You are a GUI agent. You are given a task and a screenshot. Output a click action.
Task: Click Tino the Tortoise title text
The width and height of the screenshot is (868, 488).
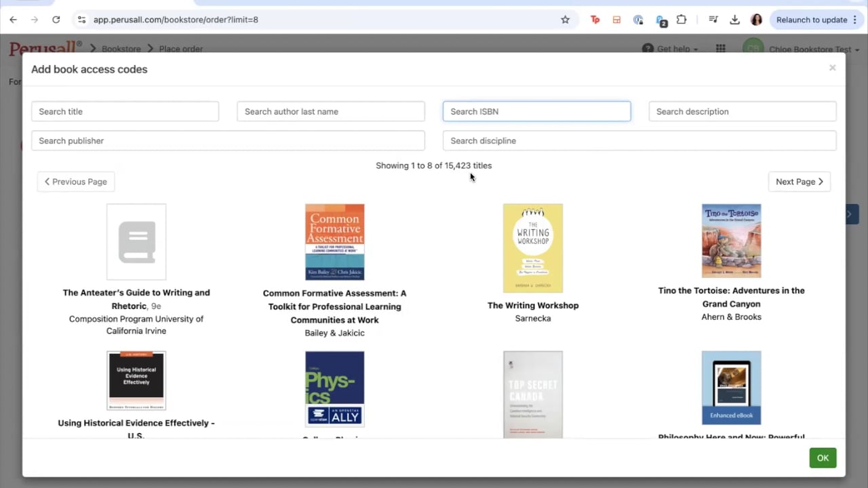pos(731,297)
